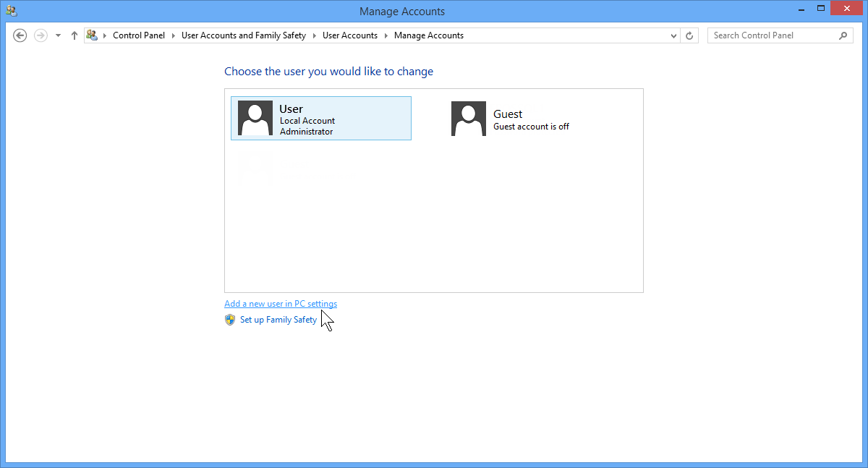Screen dimensions: 868x468
Task: Maximize the Manage Accounts window
Action: pos(820,9)
